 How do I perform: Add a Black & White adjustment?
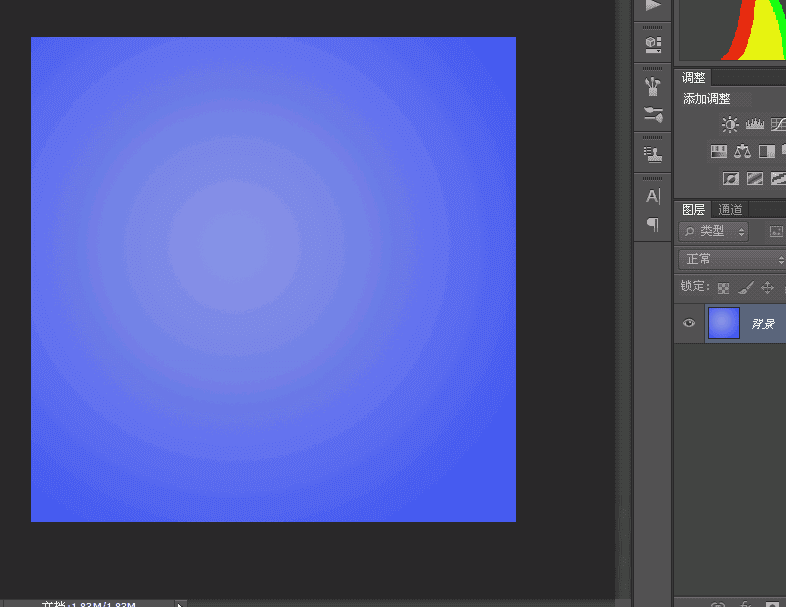tap(767, 151)
